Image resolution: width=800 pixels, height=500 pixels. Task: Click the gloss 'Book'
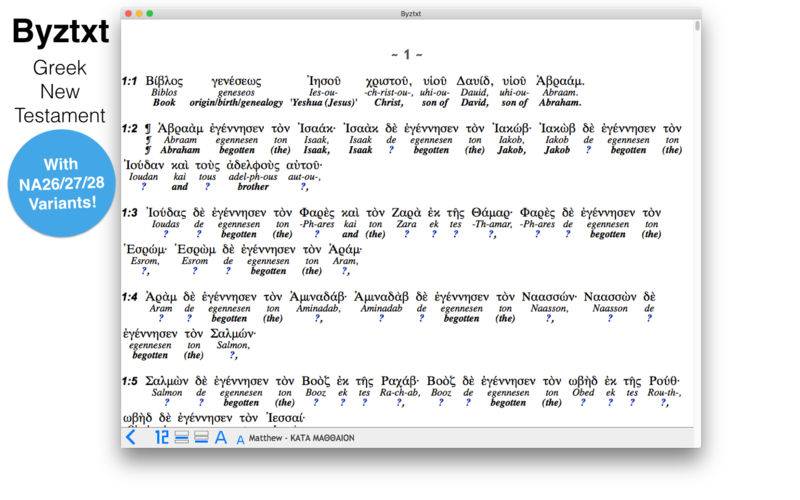pyautogui.click(x=164, y=103)
